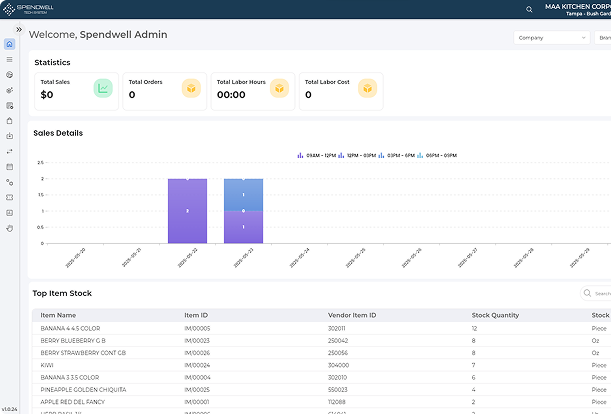Click Item ID IM/00005 cell
The image size is (611, 414).
(197, 328)
